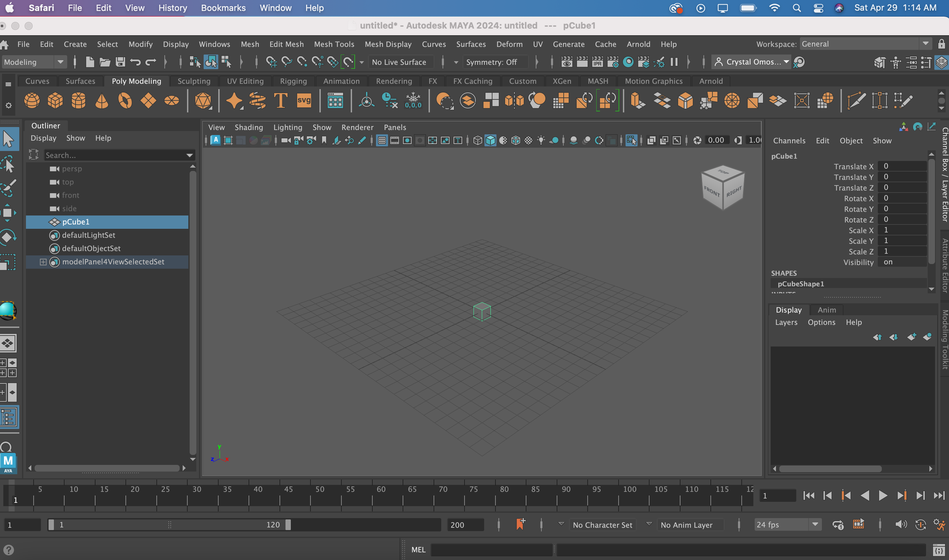Open the Symmetry: Off dropdown
The image size is (949, 560).
[496, 62]
